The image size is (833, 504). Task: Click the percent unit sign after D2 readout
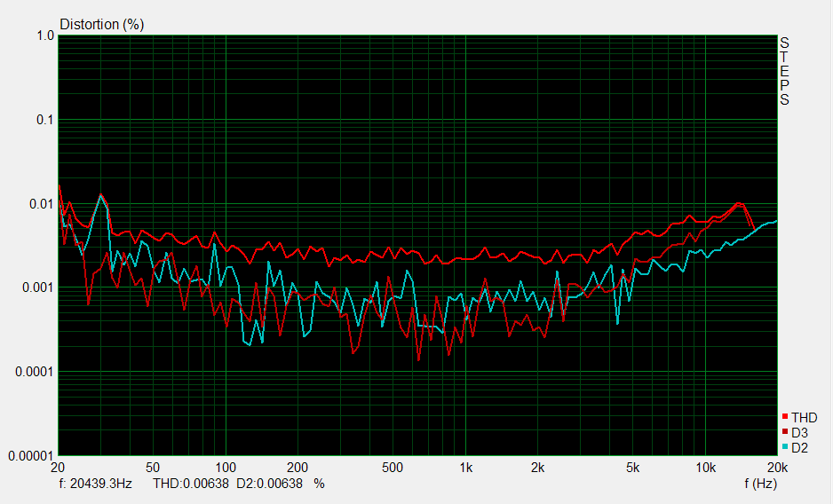(319, 484)
